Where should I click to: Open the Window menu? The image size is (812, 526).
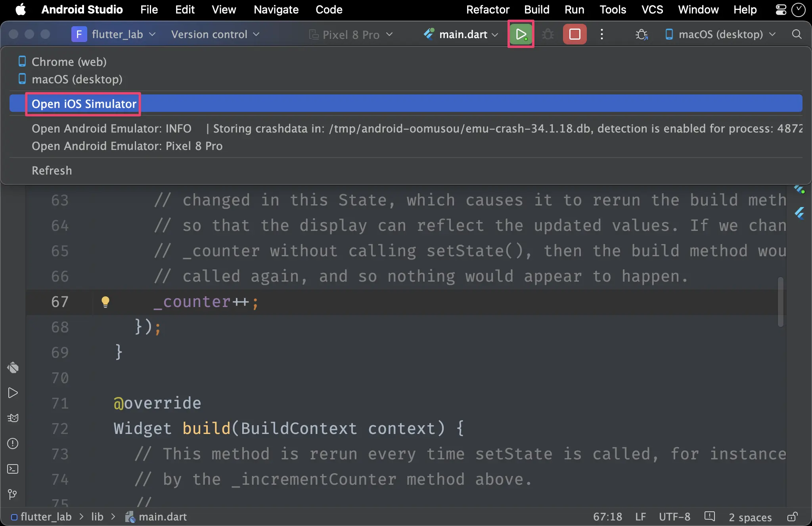[x=698, y=10]
